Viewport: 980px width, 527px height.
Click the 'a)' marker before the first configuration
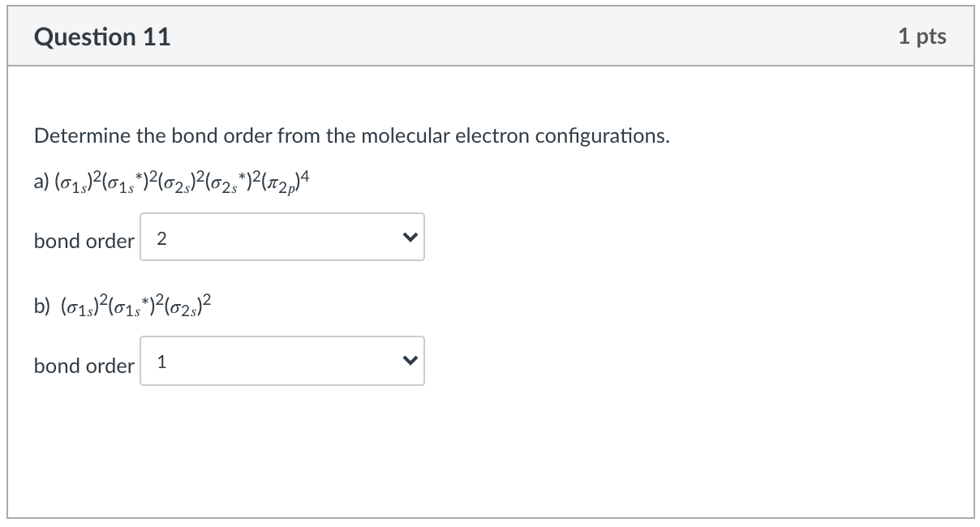[x=41, y=183]
